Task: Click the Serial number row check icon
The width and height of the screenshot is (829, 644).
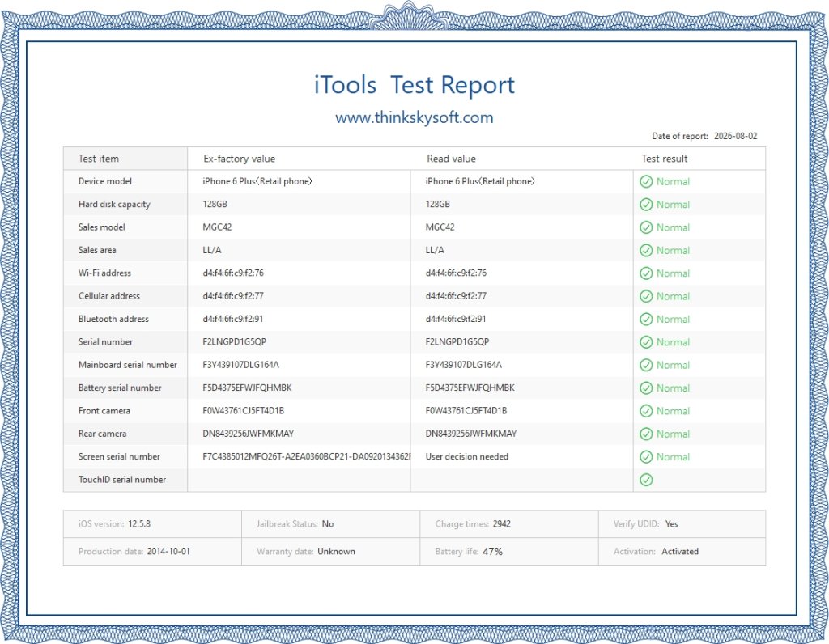Action: click(646, 342)
